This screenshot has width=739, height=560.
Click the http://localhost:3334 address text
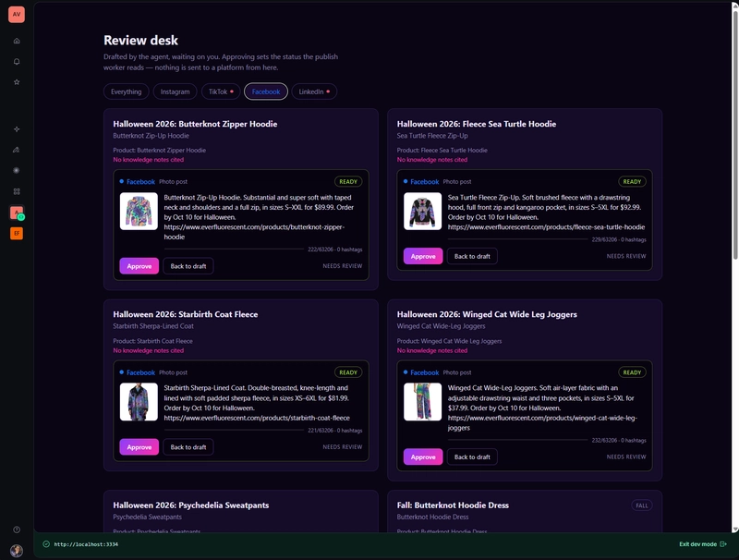[x=86, y=544]
